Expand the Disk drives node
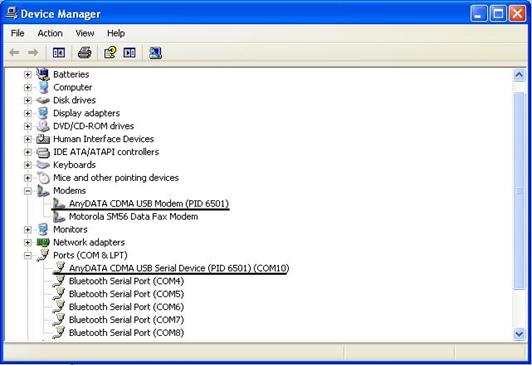 (x=28, y=100)
